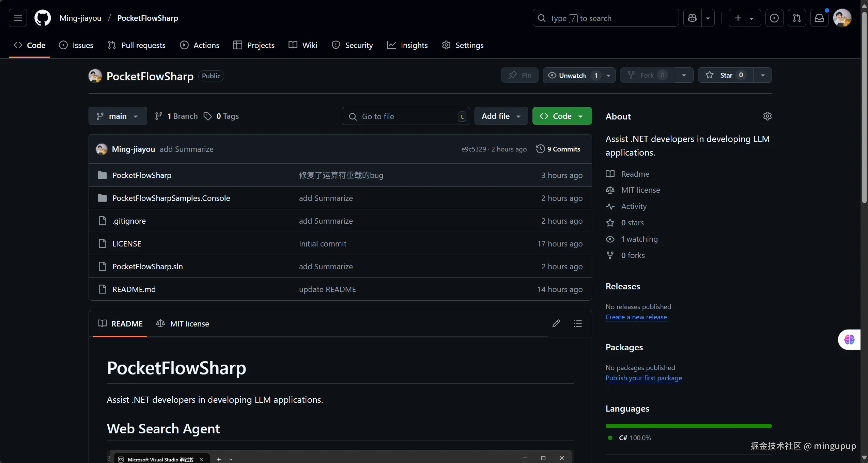Click the About section settings gear
Viewport: 868px width, 463px height.
click(767, 116)
